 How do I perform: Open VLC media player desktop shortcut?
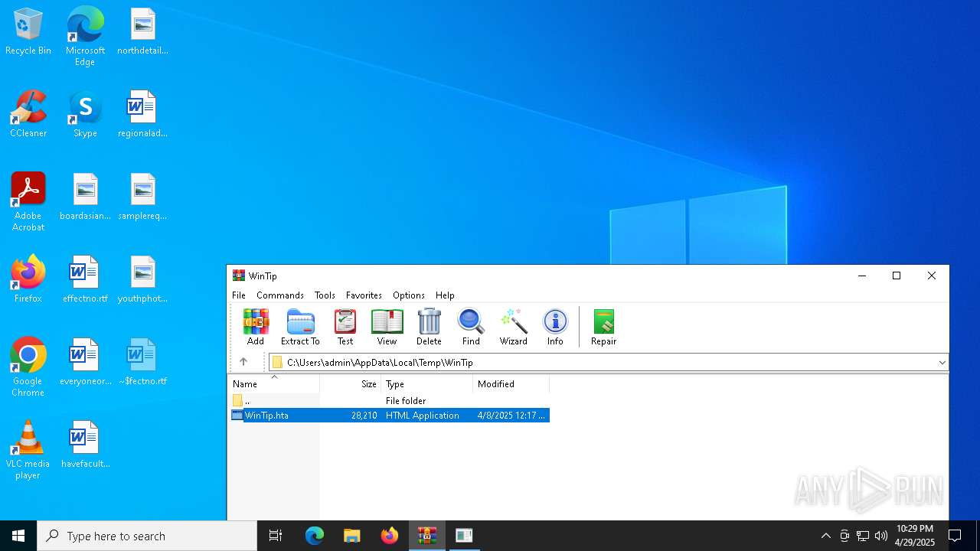(x=28, y=449)
